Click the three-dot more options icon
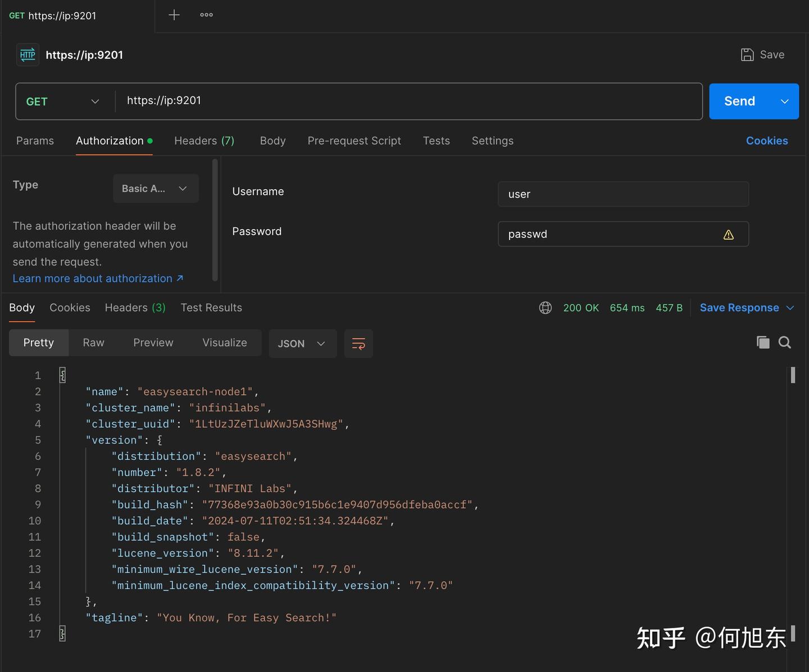Screen dimensions: 809x672 click(x=206, y=15)
